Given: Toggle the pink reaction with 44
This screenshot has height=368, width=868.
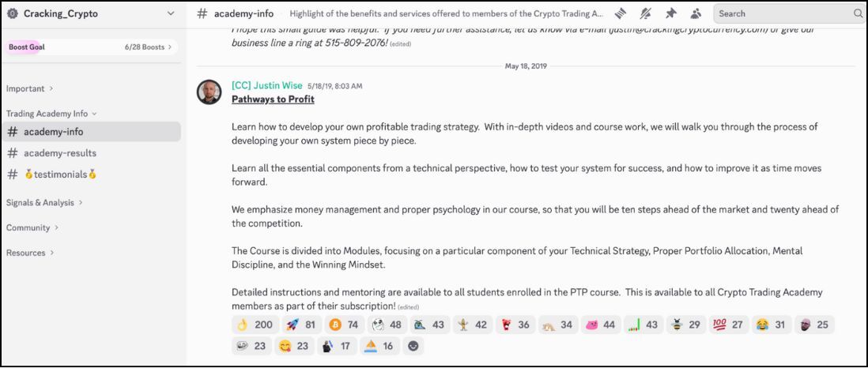Looking at the screenshot, I should [601, 325].
